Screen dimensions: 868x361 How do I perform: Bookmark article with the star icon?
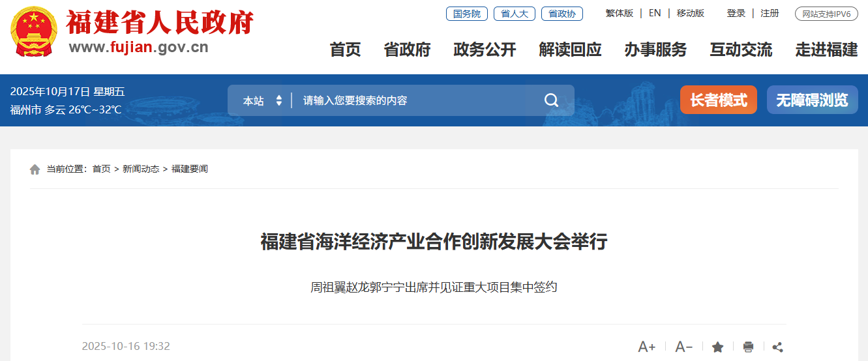coord(717,347)
